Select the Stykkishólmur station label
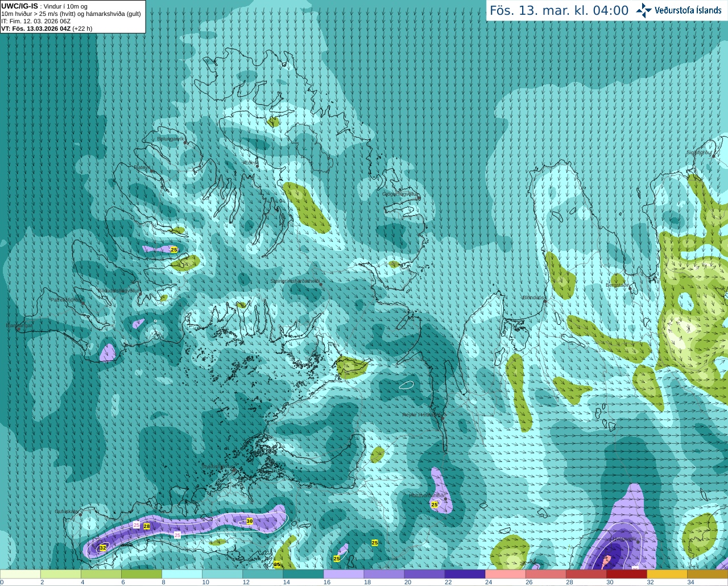 (216, 467)
